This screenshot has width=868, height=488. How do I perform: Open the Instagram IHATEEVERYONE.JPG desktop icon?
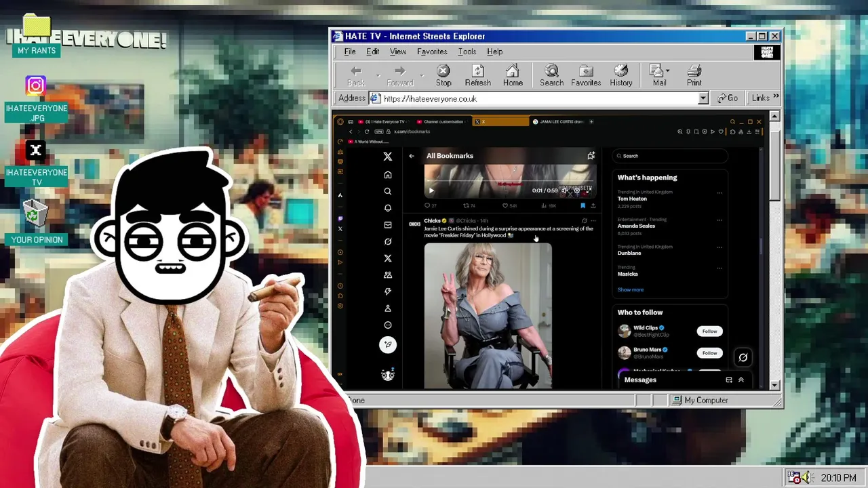click(x=36, y=100)
